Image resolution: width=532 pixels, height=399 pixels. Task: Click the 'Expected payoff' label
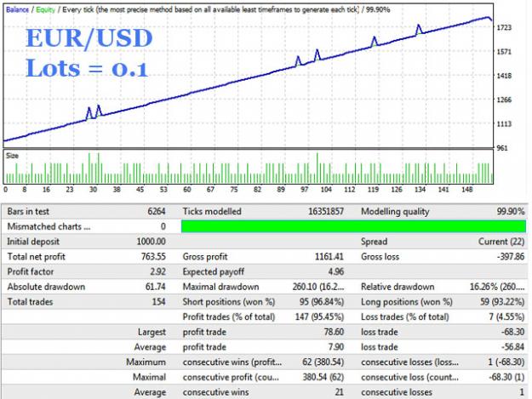[x=214, y=272]
